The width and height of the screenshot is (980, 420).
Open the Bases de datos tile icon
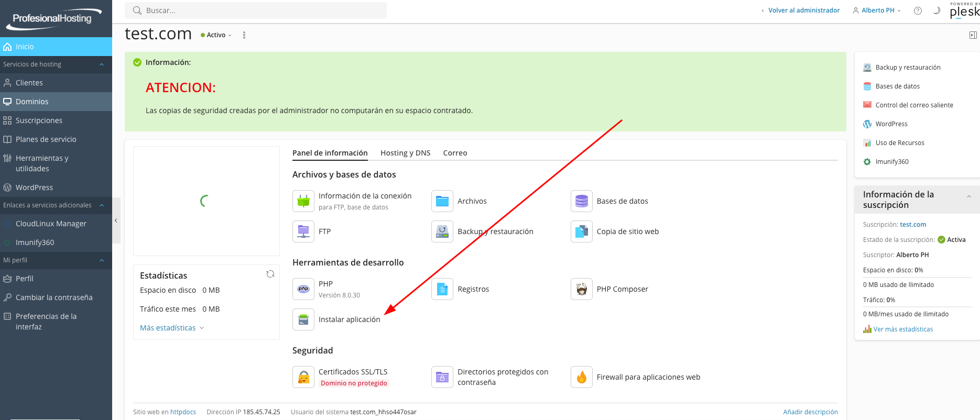(x=582, y=201)
